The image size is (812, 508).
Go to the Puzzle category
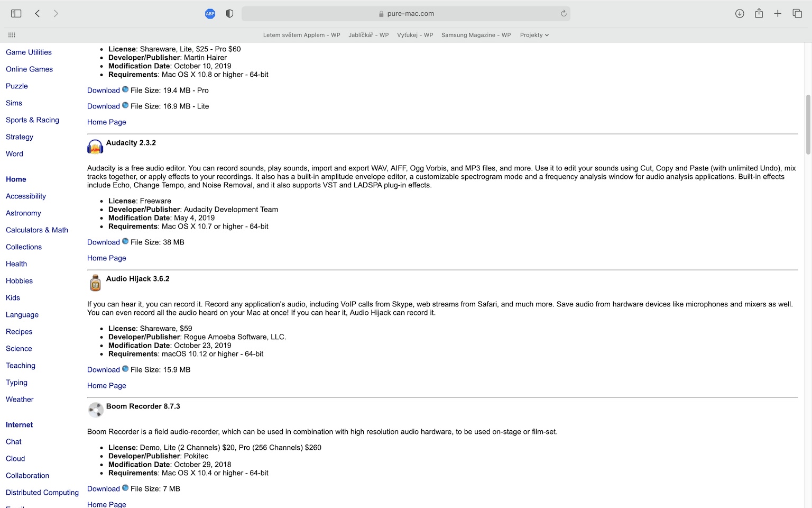pyautogui.click(x=17, y=86)
